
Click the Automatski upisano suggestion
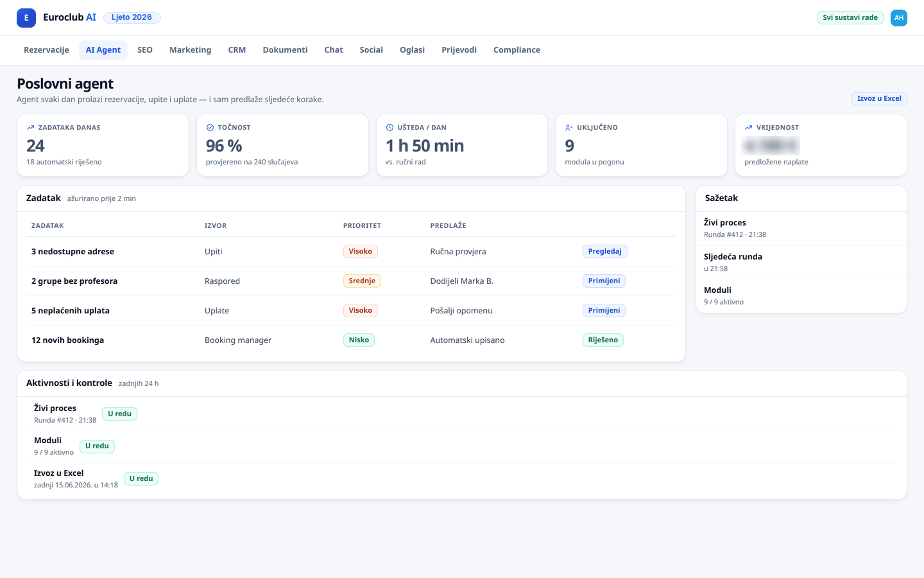(x=467, y=340)
